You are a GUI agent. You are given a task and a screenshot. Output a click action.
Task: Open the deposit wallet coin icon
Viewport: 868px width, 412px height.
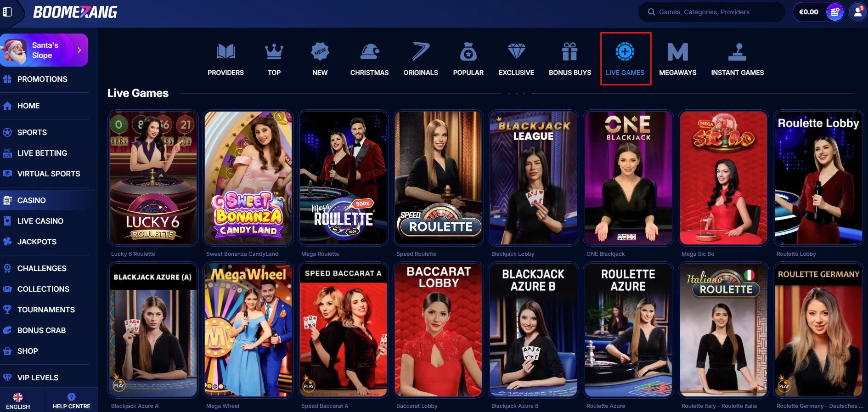pos(834,12)
